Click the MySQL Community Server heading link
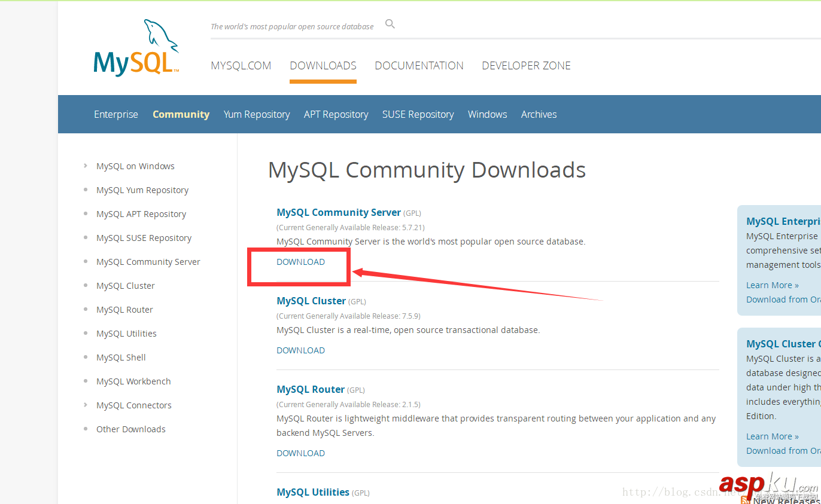This screenshot has width=821, height=504. [339, 212]
